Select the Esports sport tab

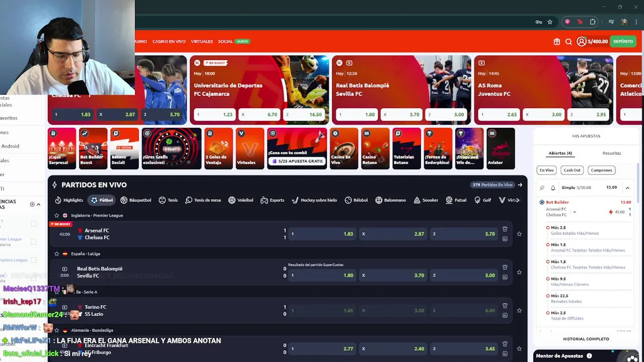click(x=272, y=200)
